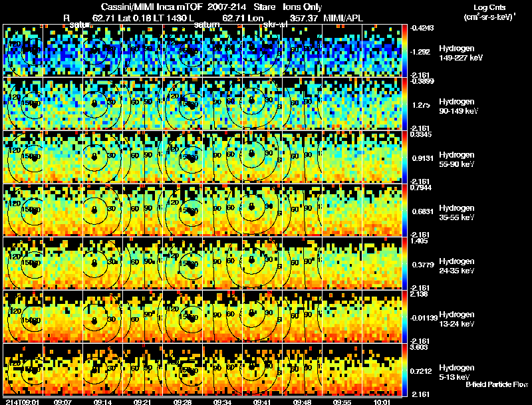Click the '09:41' time label
The image size is (532, 405).
coord(262,402)
